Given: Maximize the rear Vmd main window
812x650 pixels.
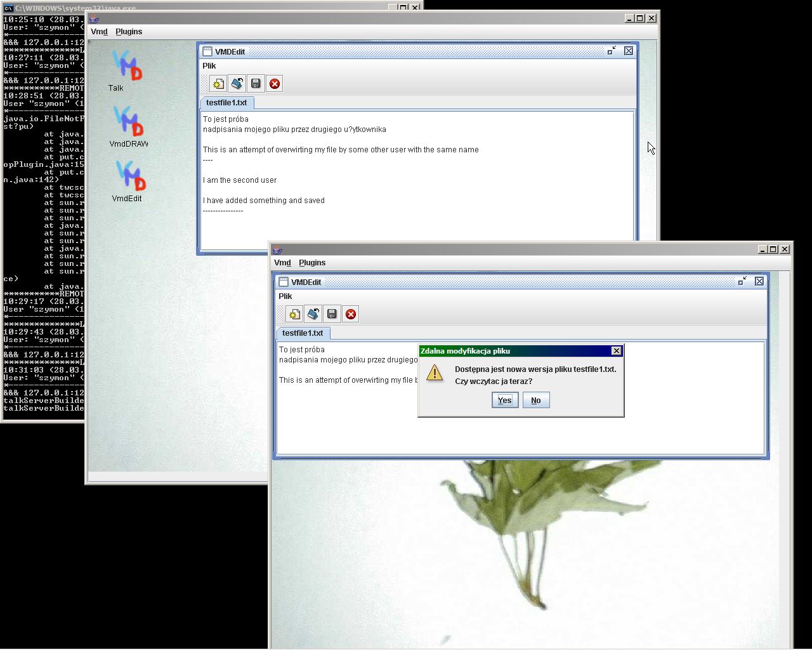Looking at the screenshot, I should [640, 18].
